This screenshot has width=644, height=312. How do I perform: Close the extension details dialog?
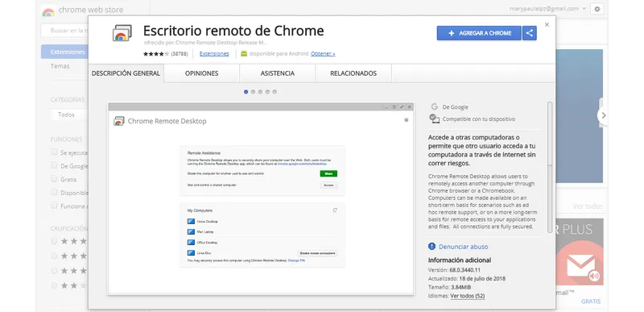(x=547, y=25)
